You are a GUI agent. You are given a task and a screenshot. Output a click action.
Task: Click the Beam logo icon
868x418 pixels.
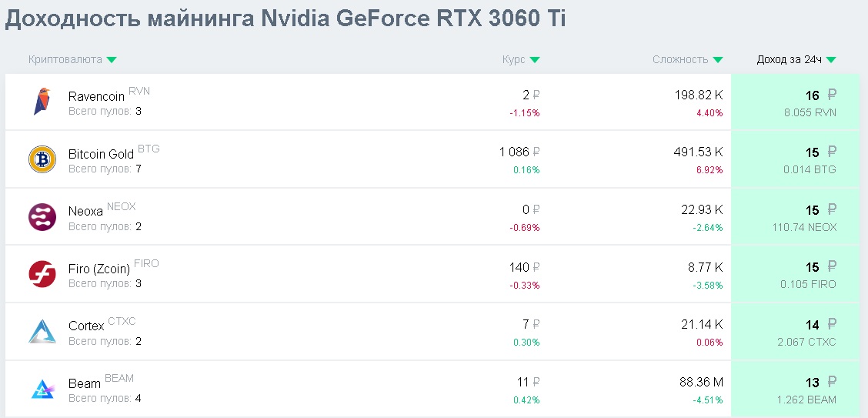pyautogui.click(x=42, y=390)
